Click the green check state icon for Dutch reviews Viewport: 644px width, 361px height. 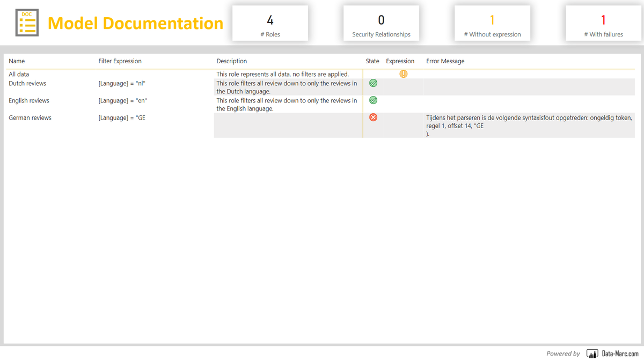pyautogui.click(x=373, y=83)
